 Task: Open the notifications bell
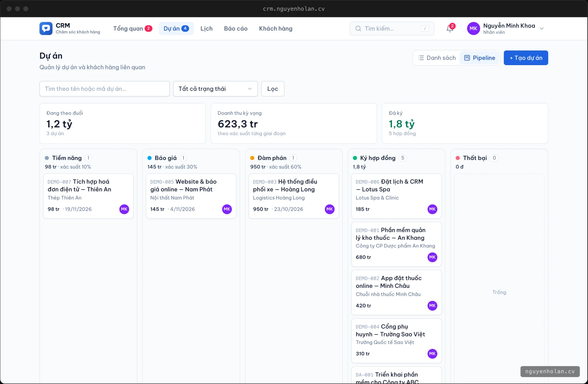tap(450, 28)
